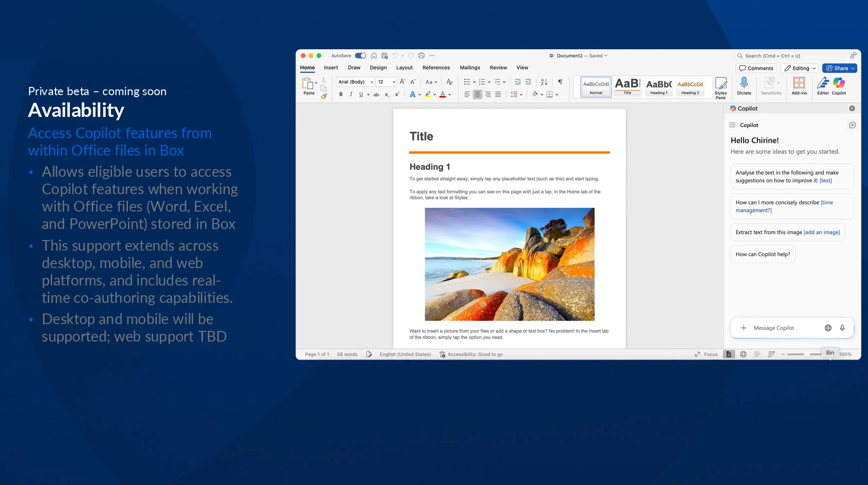
Task: Click the Cut scissors icon
Action: tap(323, 80)
